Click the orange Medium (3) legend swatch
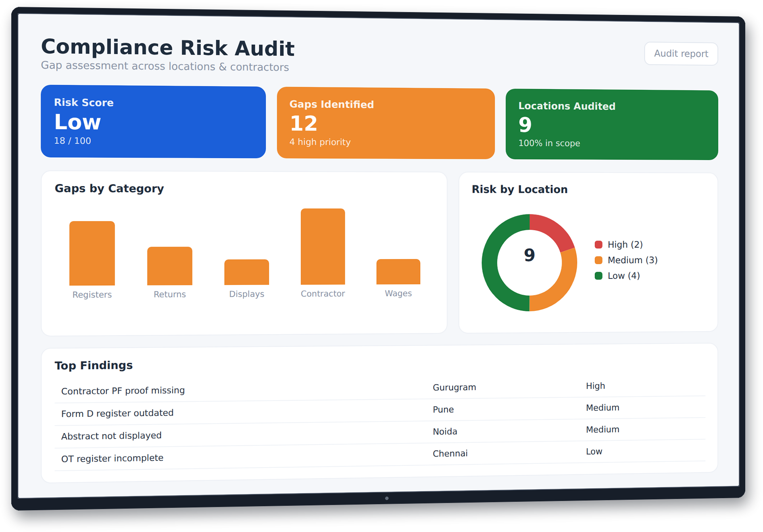 [x=598, y=260]
